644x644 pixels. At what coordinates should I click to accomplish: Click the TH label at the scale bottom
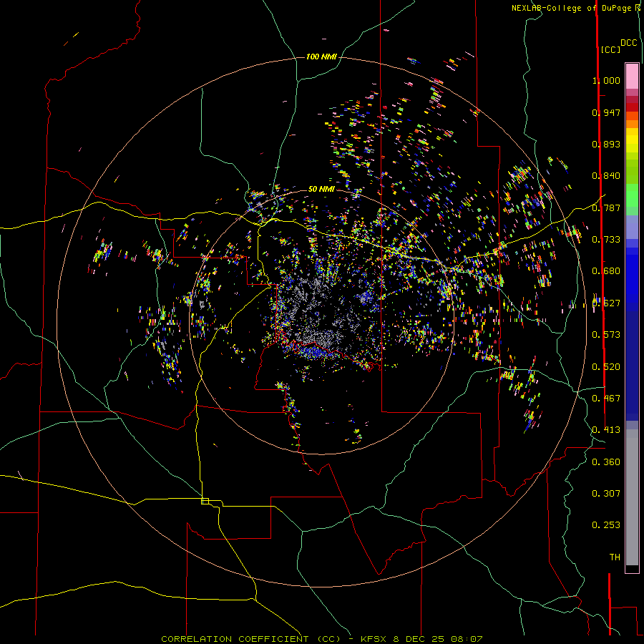click(615, 557)
